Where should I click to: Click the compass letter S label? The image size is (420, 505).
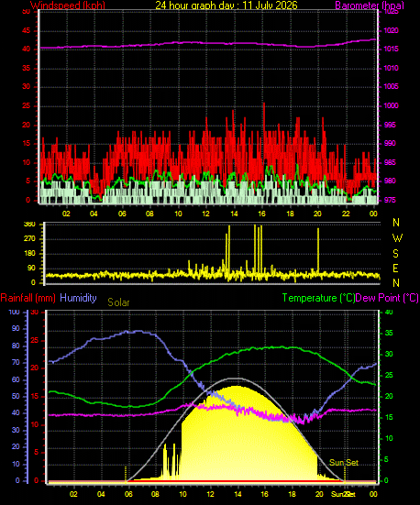coord(396,254)
